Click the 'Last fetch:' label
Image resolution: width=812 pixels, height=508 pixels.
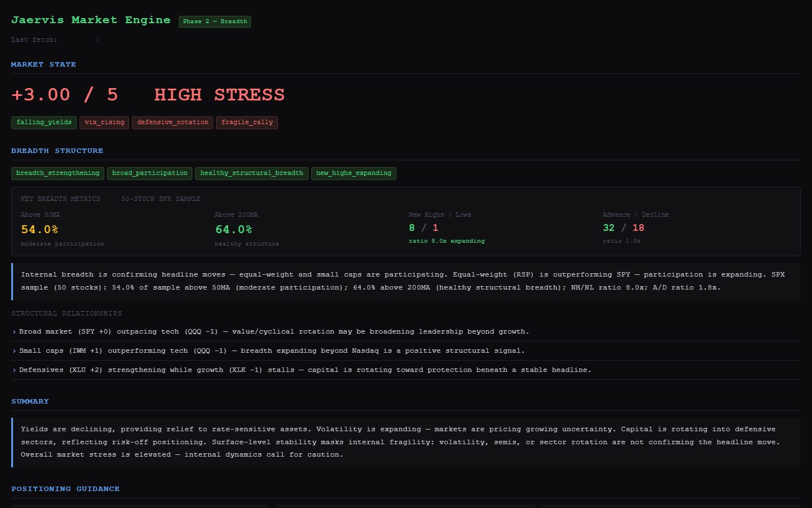tap(34, 40)
